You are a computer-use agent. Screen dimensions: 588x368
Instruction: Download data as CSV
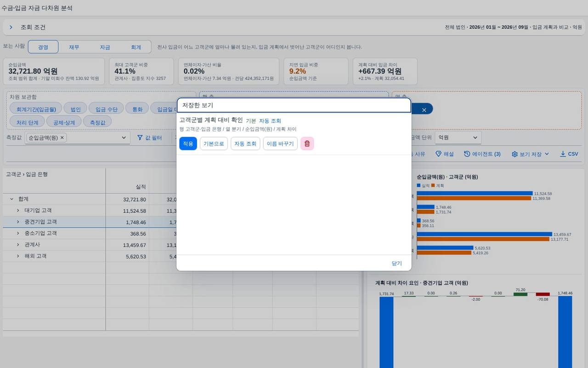(569, 154)
